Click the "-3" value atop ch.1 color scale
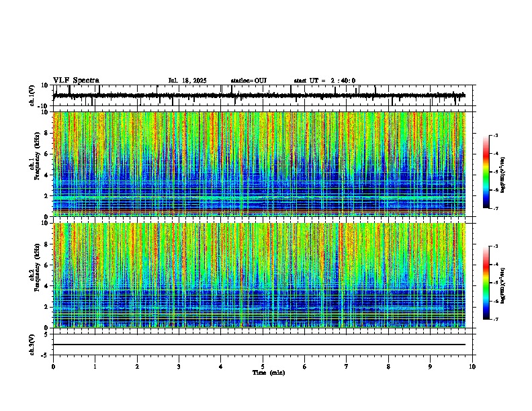This screenshot has width=532, height=411. (x=495, y=135)
